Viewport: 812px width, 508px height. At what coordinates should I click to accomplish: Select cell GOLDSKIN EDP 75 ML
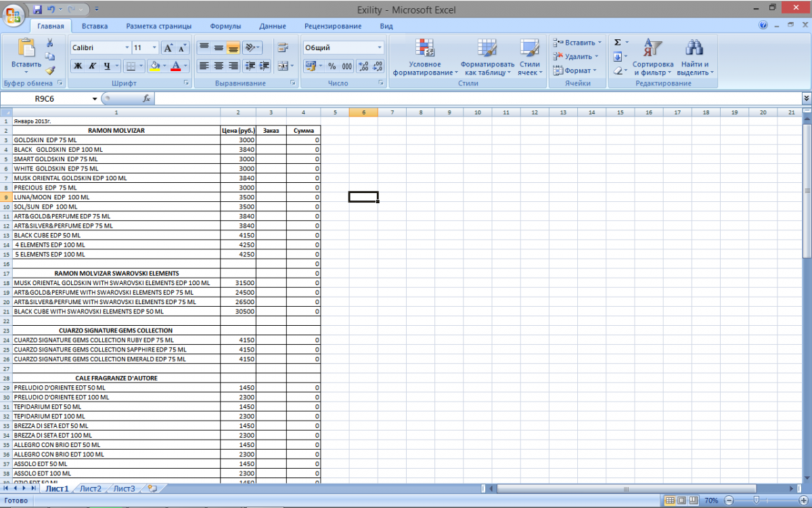click(x=116, y=140)
